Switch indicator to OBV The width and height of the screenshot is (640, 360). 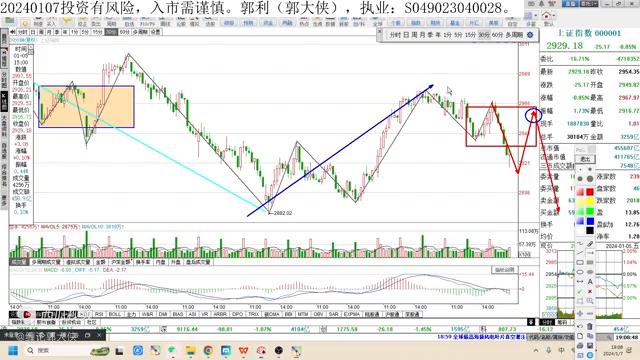[x=318, y=314]
